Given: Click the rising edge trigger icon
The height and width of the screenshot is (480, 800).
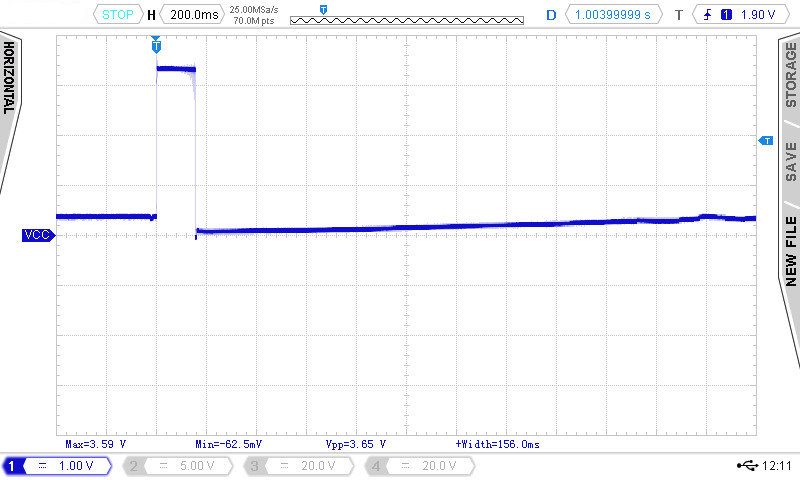Looking at the screenshot, I should [708, 15].
